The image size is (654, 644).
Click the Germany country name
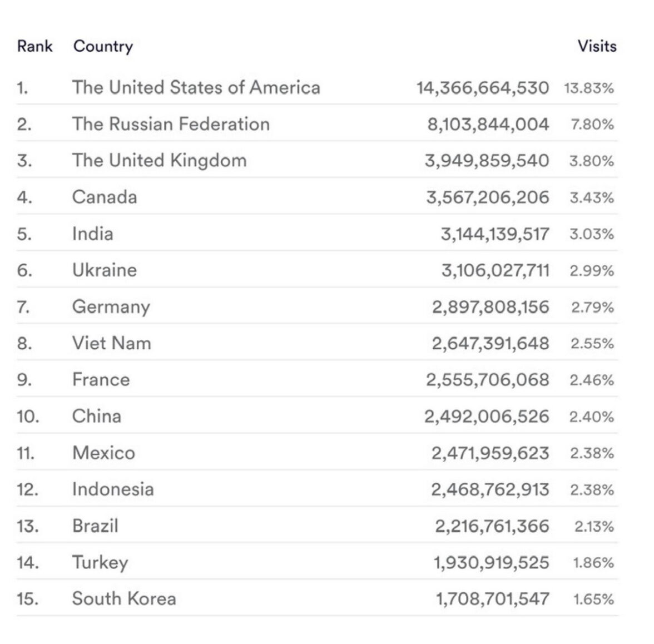click(x=111, y=307)
